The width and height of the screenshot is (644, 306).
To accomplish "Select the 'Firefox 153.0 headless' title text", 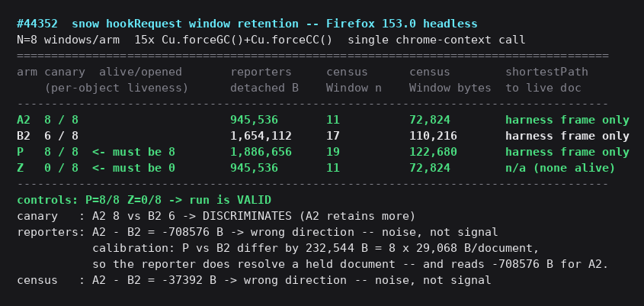I will tap(402, 24).
